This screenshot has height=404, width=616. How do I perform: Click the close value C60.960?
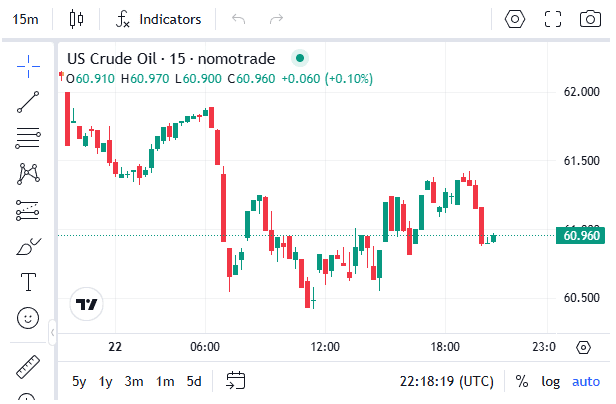tap(251, 79)
